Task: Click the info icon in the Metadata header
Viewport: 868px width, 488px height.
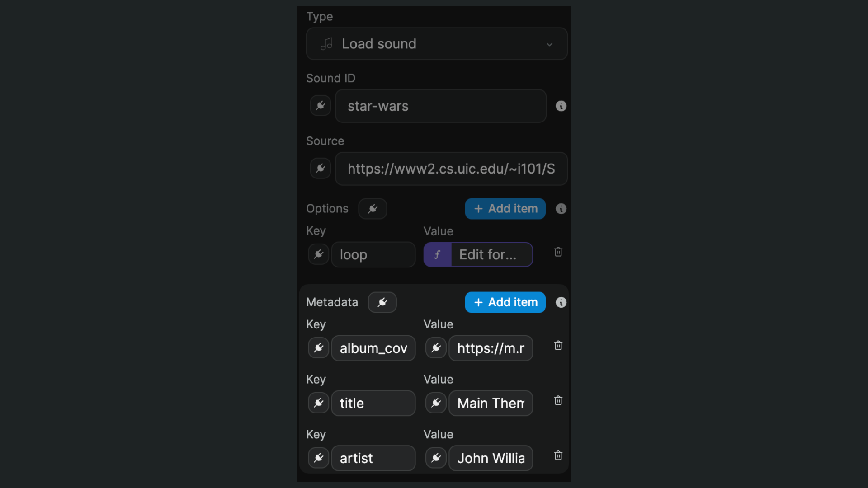Action: pyautogui.click(x=561, y=302)
